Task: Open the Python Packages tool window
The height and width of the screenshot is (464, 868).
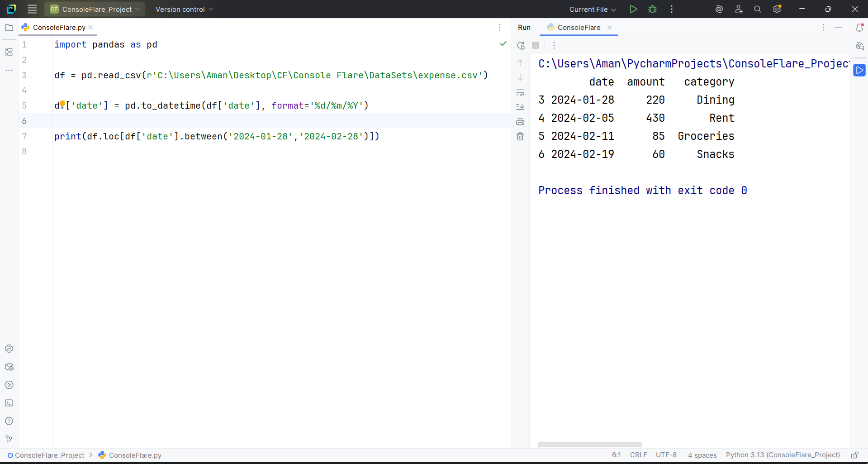Action: (9, 367)
